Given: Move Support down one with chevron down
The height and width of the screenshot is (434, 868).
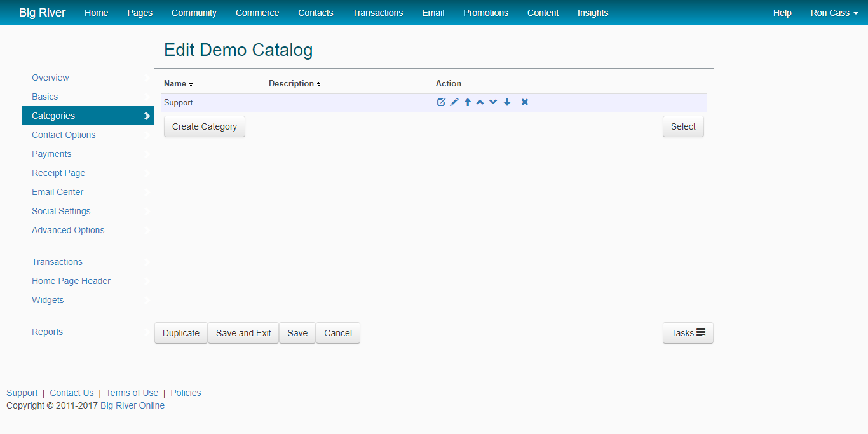Looking at the screenshot, I should [x=493, y=102].
